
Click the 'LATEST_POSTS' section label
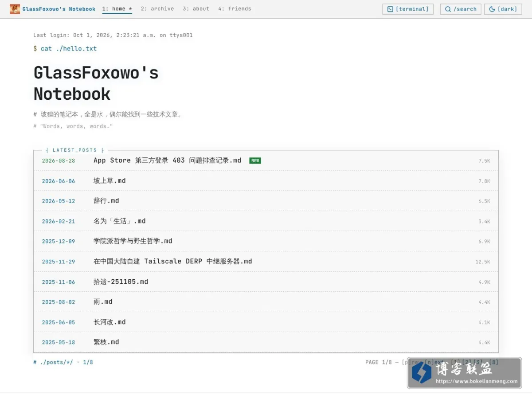[x=74, y=150]
